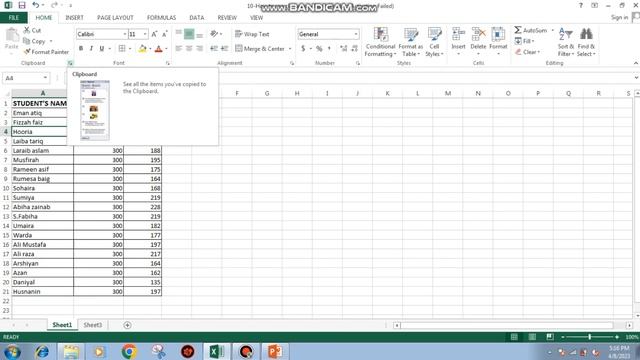Click the Fill button

pyautogui.click(x=524, y=41)
